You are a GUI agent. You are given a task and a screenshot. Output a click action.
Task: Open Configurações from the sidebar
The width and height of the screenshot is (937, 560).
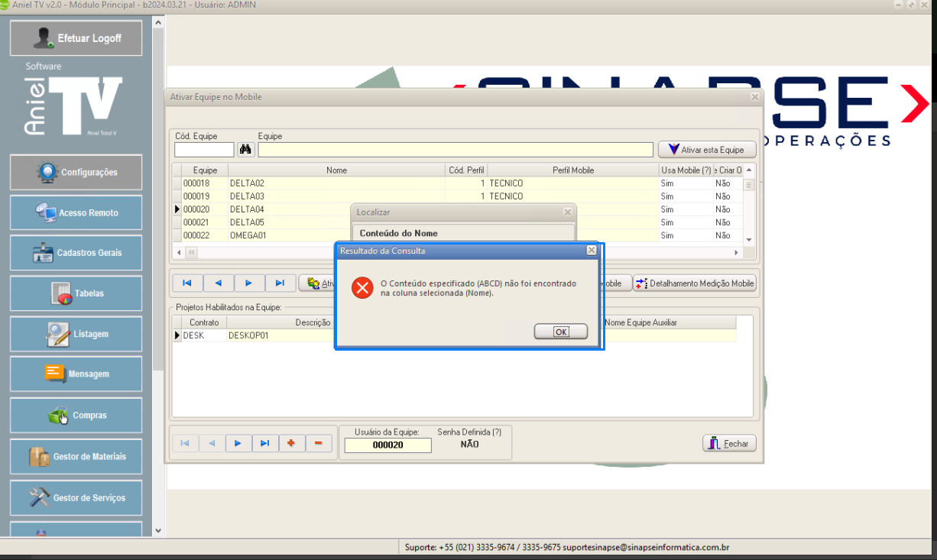click(x=76, y=173)
